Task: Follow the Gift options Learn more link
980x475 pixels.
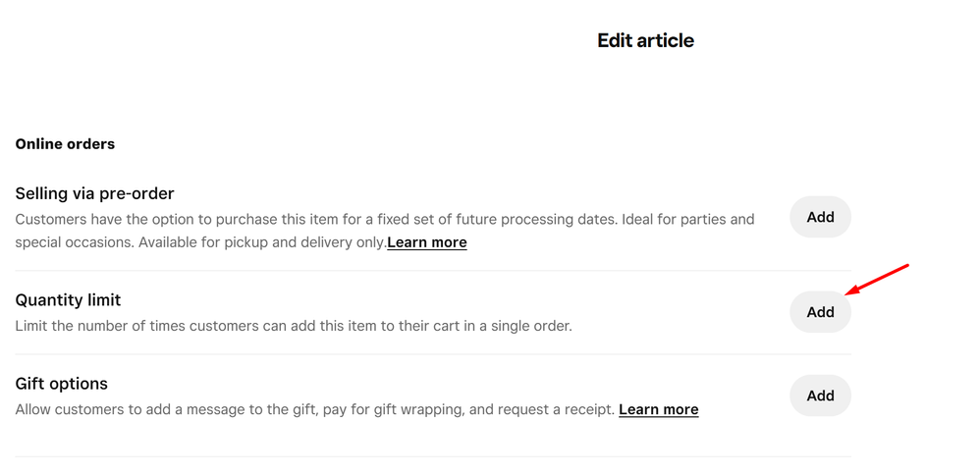Action: pyautogui.click(x=658, y=409)
